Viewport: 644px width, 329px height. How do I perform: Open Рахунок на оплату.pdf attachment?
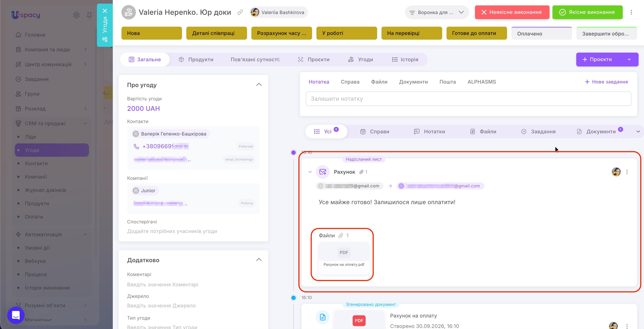pyautogui.click(x=344, y=258)
